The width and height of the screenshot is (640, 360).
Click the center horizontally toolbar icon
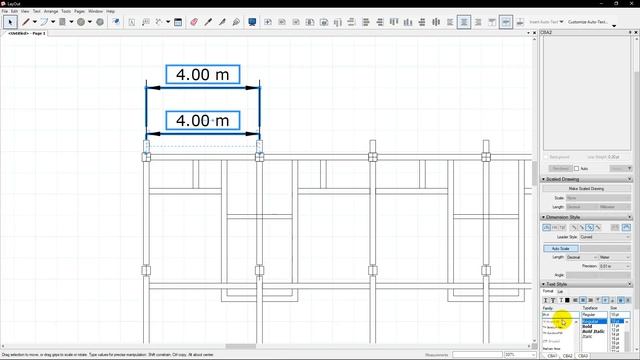click(436, 22)
